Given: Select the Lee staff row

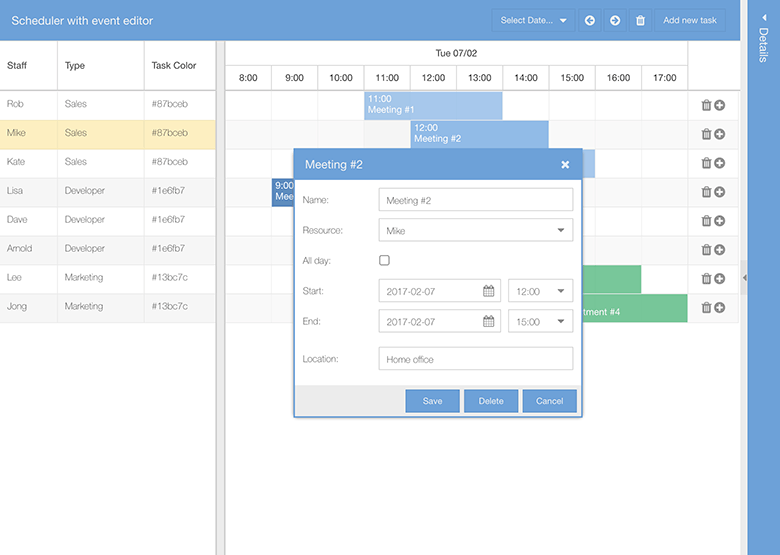Looking at the screenshot, I should (x=107, y=278).
